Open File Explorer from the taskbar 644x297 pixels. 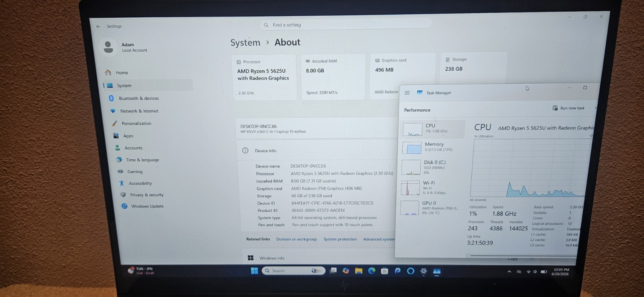tap(359, 271)
